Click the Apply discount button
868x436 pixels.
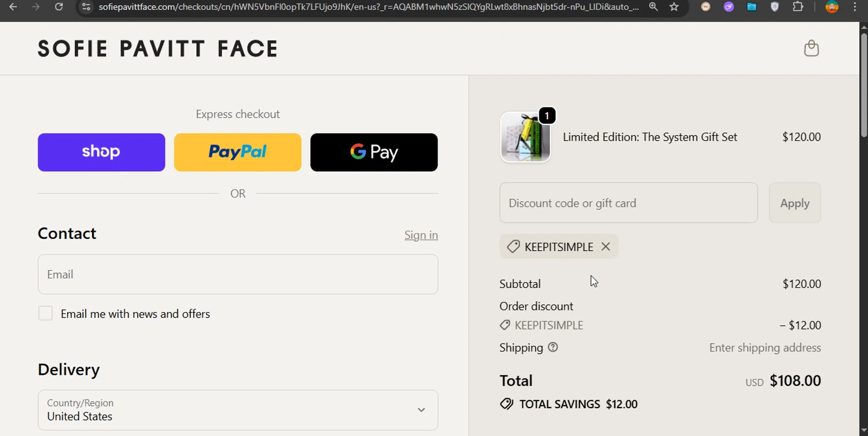coord(795,203)
